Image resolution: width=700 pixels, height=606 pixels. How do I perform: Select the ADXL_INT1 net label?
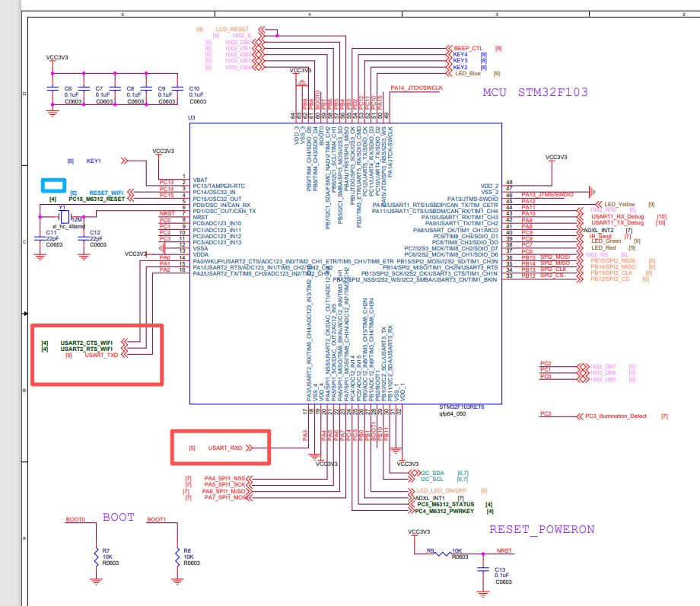tap(430, 498)
